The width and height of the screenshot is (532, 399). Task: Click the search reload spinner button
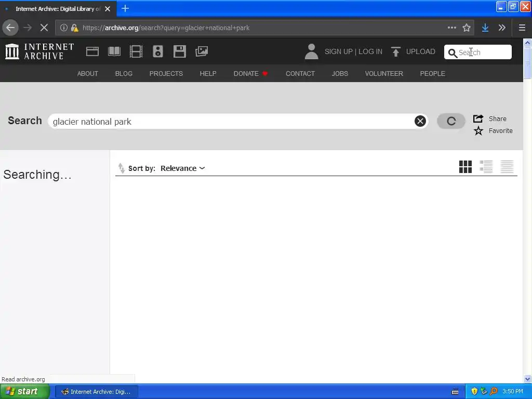click(451, 121)
